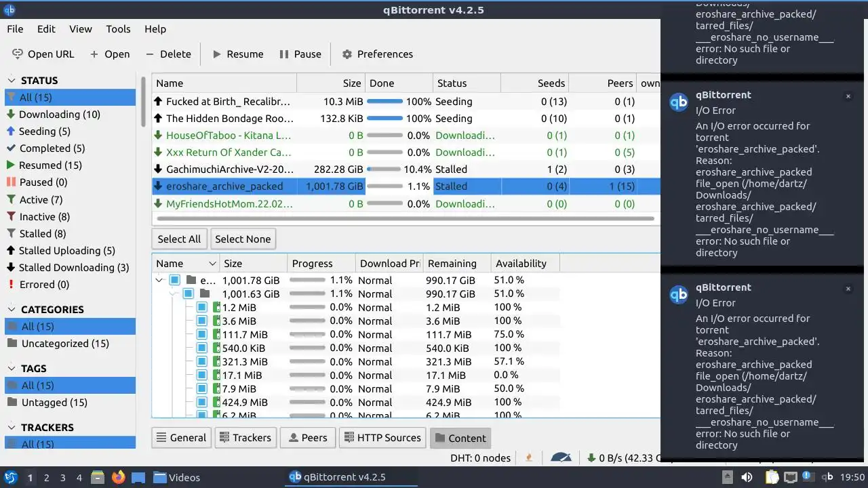This screenshot has height=488, width=868.
Task: Delete the selected torrent via toolbar
Action: coord(168,54)
